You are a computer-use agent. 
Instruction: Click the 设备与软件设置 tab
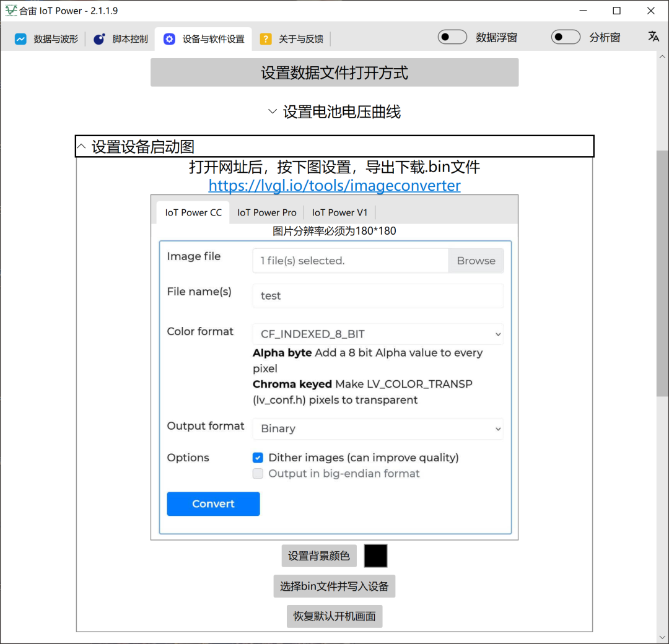[x=204, y=39]
